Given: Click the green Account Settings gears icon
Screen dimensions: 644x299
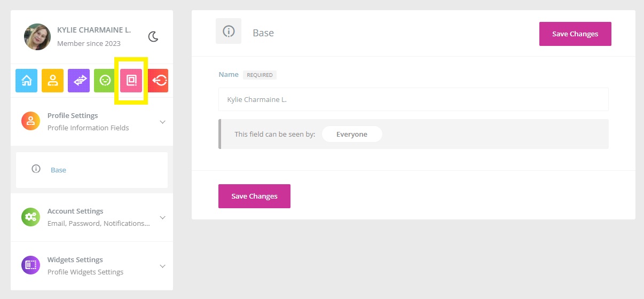Looking at the screenshot, I should [30, 217].
